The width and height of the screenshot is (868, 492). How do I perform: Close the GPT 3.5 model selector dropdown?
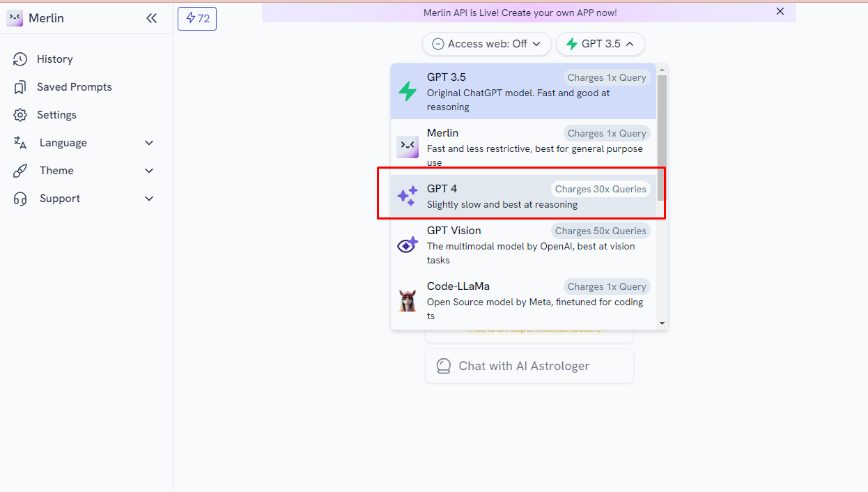coord(600,44)
